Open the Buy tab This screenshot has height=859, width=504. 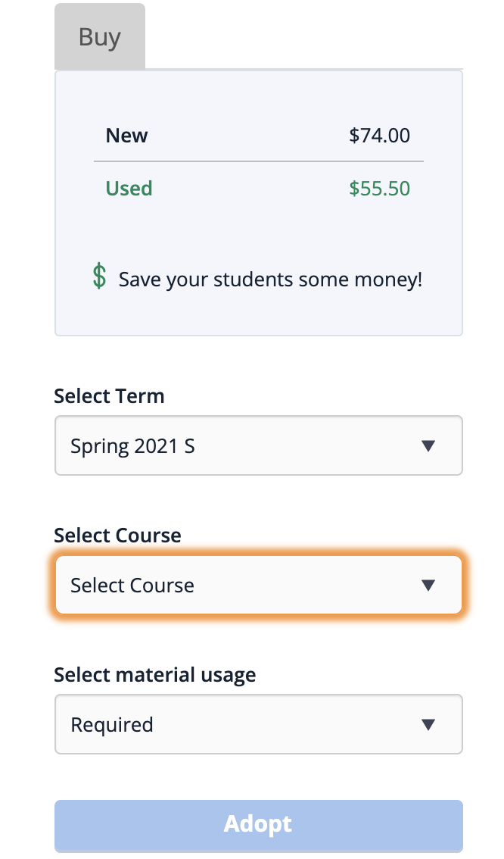tap(100, 37)
